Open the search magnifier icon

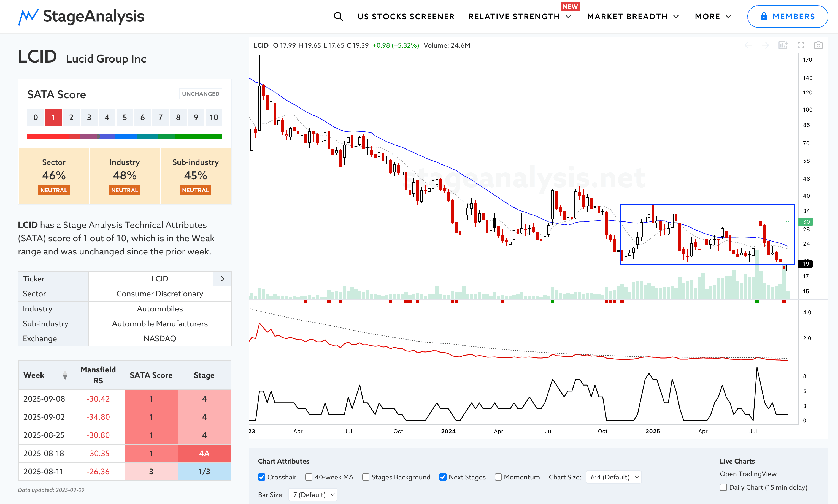click(338, 16)
